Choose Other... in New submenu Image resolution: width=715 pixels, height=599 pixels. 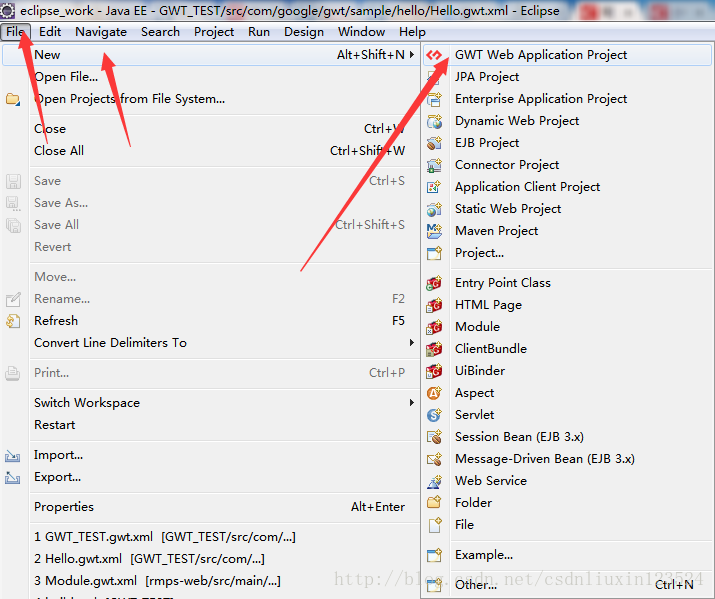pyautogui.click(x=567, y=585)
